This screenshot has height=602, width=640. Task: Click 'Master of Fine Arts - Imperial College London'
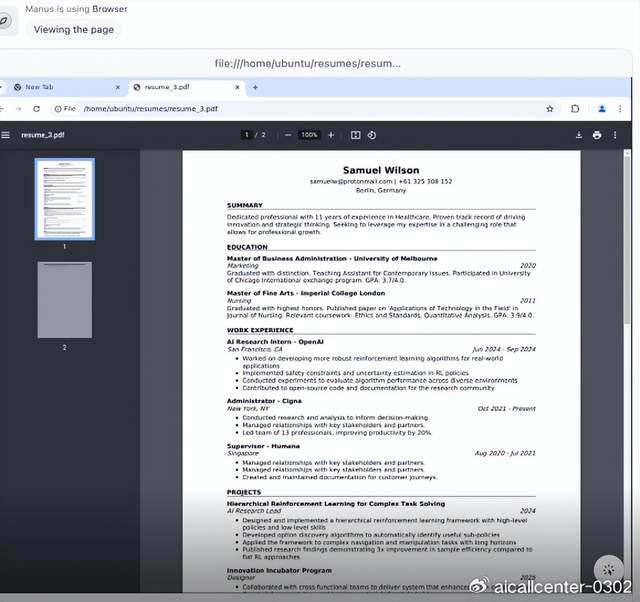(306, 293)
